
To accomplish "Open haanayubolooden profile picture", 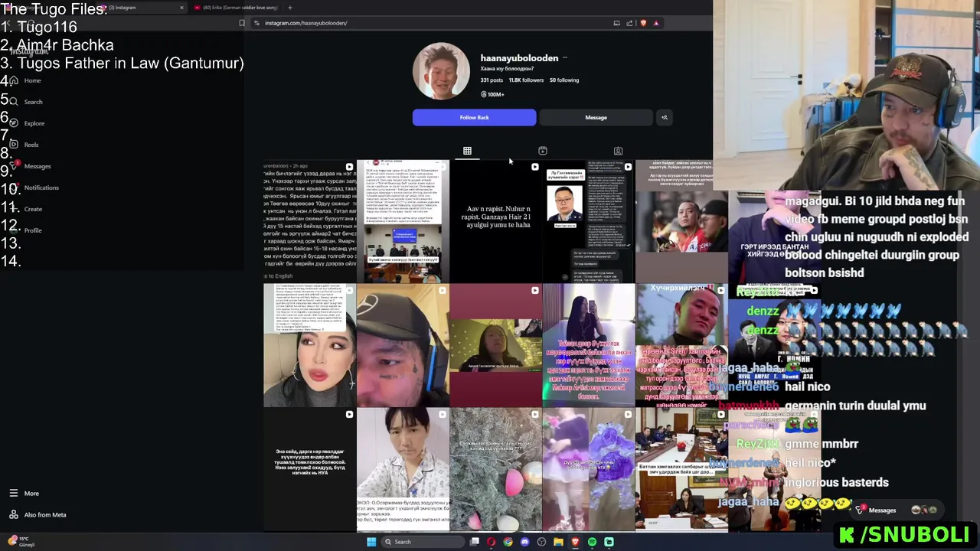I will click(441, 71).
